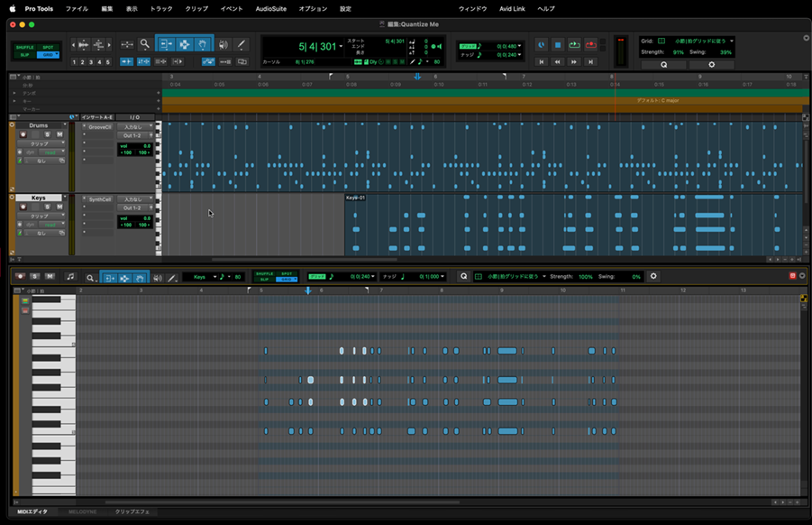Click the main toolbar Swing 39% value

tap(725, 52)
